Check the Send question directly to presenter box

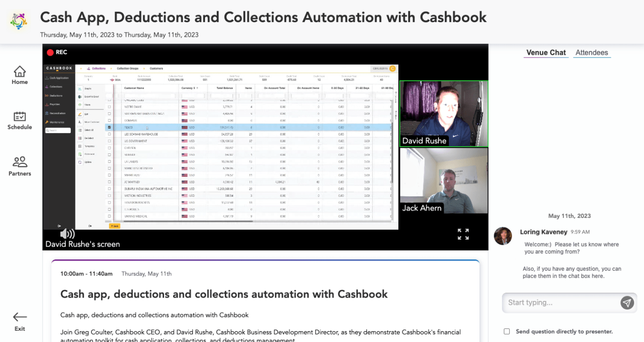[506, 331]
